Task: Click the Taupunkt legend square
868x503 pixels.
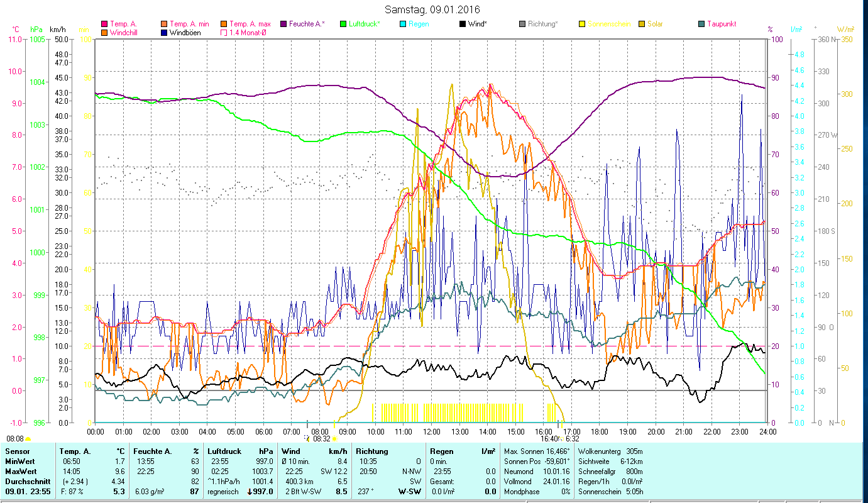Action: point(701,24)
